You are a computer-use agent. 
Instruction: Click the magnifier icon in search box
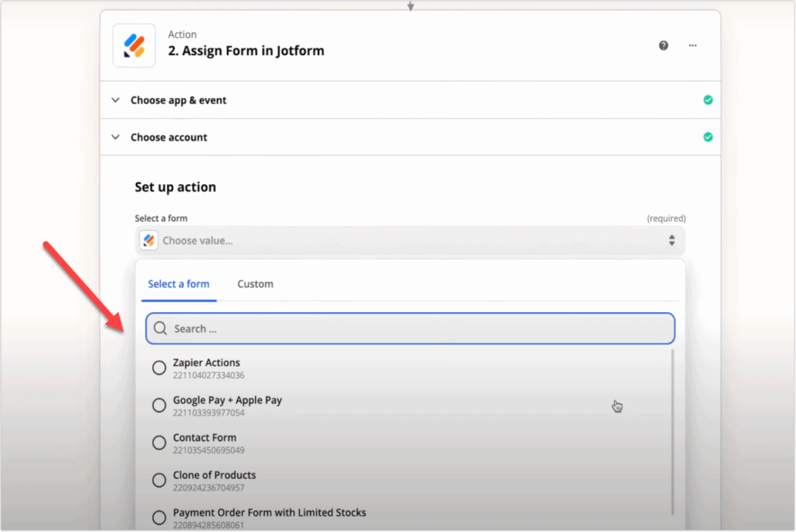160,329
